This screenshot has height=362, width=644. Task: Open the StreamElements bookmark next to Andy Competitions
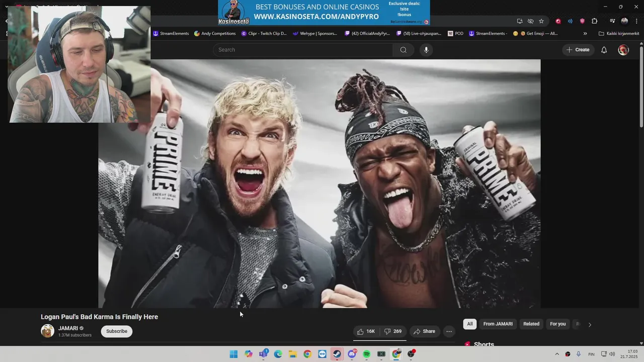[x=171, y=34]
